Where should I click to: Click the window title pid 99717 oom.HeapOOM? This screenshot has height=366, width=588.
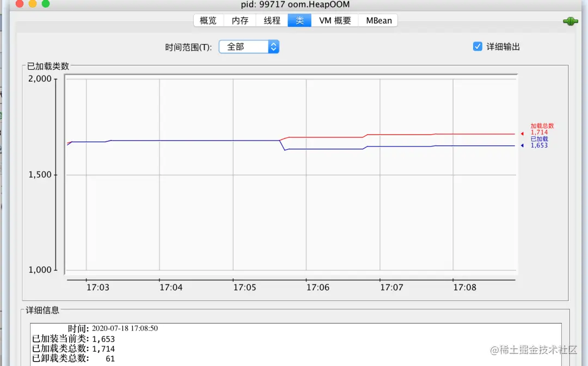coord(295,4)
